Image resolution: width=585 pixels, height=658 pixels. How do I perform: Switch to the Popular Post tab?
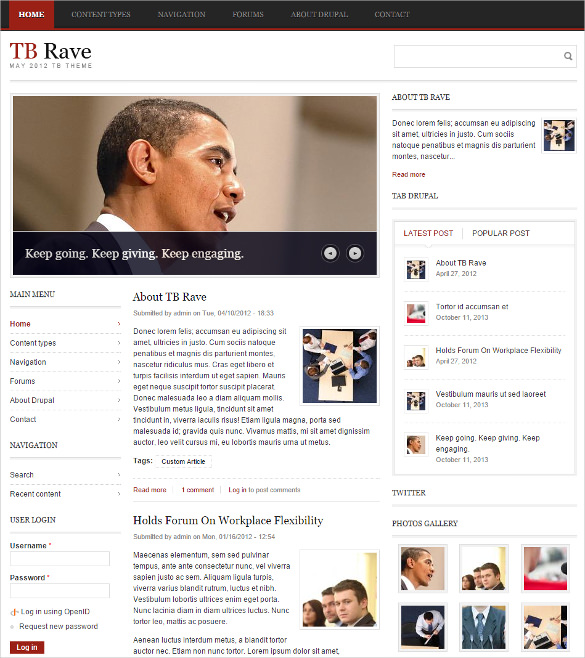(501, 233)
